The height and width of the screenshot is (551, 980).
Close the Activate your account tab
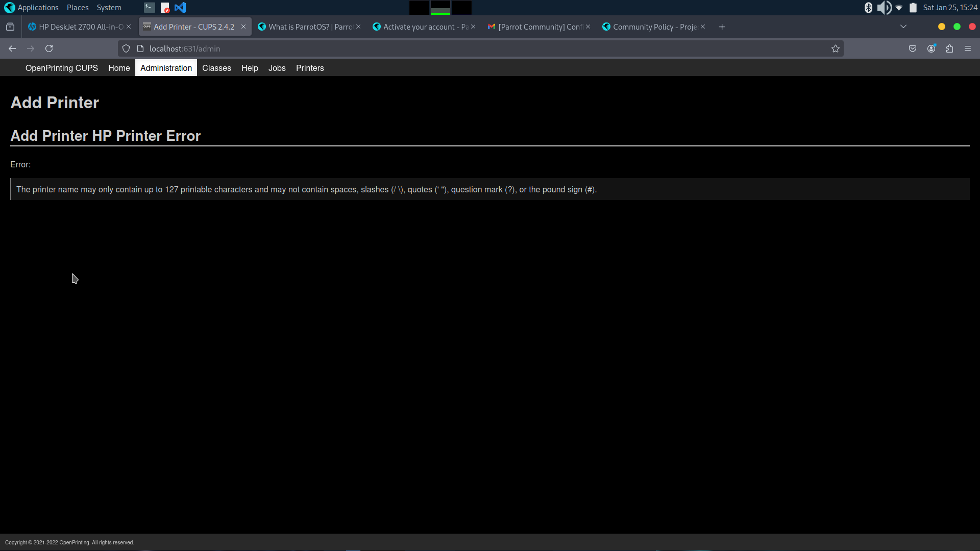[473, 27]
